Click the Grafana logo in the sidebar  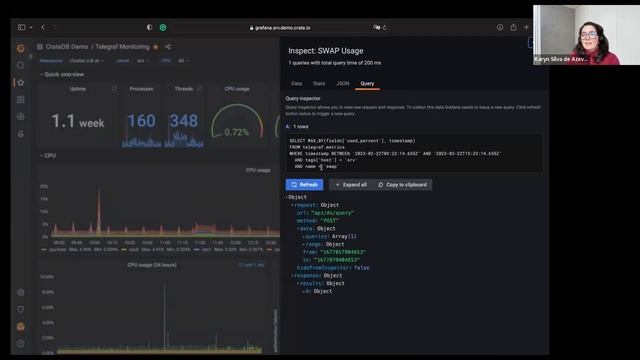20,48
